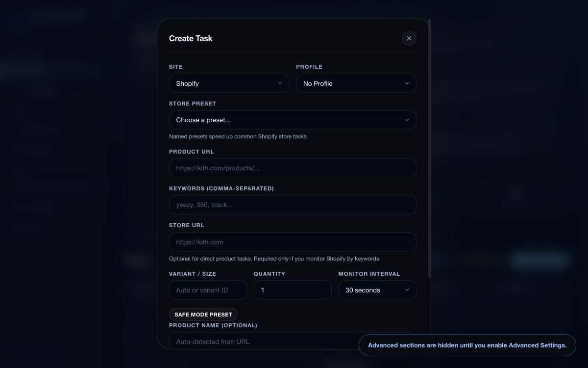Click the X icon closing Create Task

pyautogui.click(x=409, y=38)
